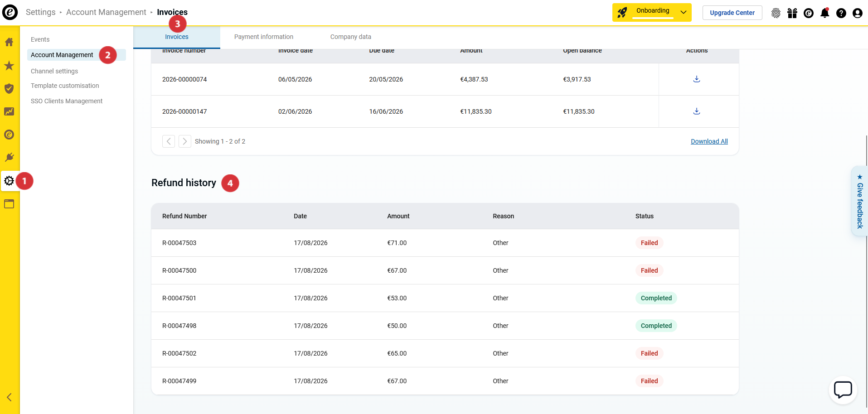Open the help question mark icon
This screenshot has height=414, width=868.
tap(841, 13)
